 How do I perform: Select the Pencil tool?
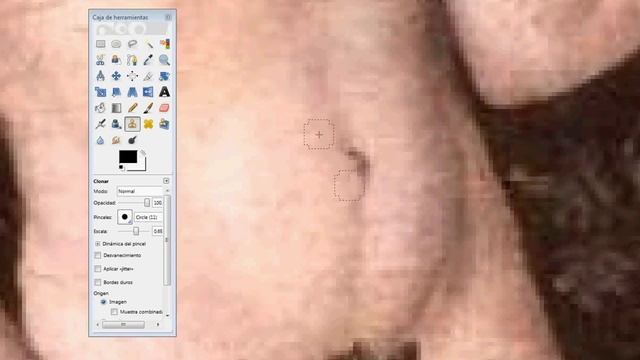tap(132, 108)
